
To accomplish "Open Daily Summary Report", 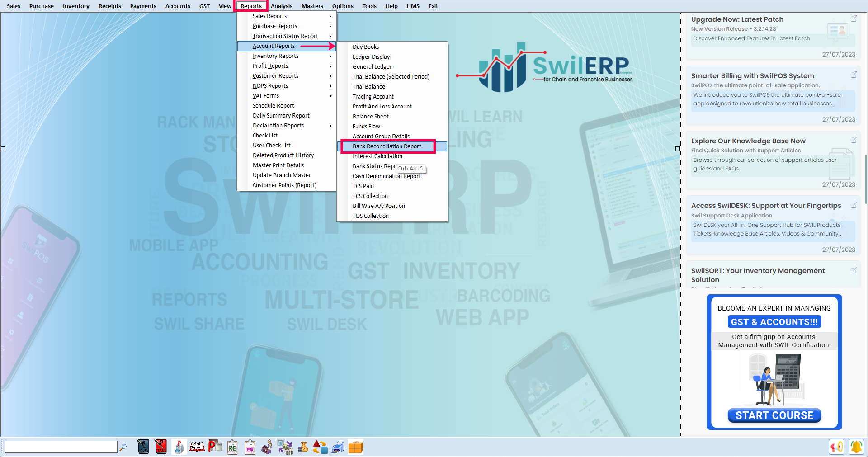I will click(287, 116).
